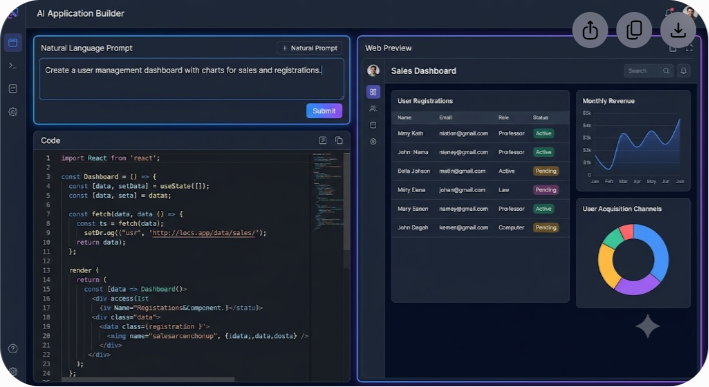Click the const Dashboard line in code

(109, 177)
